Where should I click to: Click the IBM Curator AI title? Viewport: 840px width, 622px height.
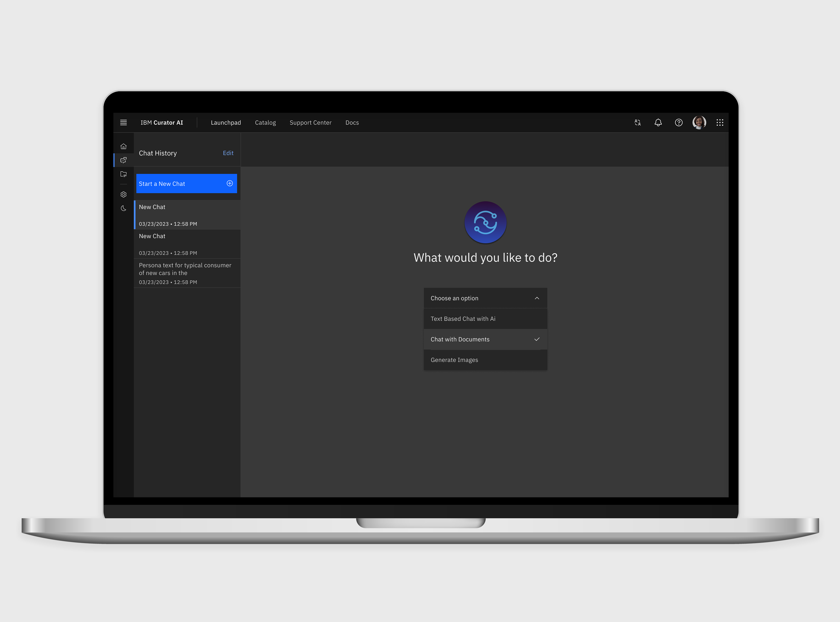pyautogui.click(x=162, y=122)
